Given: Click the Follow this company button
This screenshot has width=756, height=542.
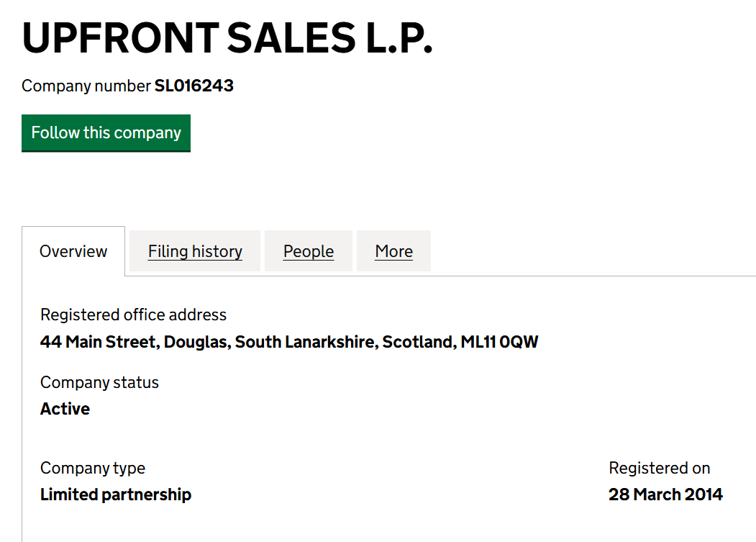Looking at the screenshot, I should click(x=106, y=133).
